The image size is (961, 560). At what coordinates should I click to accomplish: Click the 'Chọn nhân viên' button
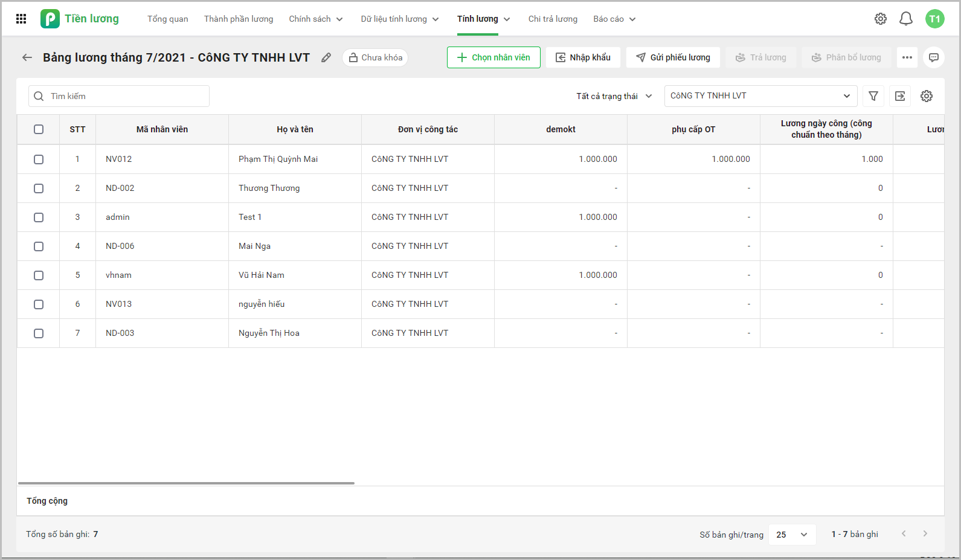point(493,57)
